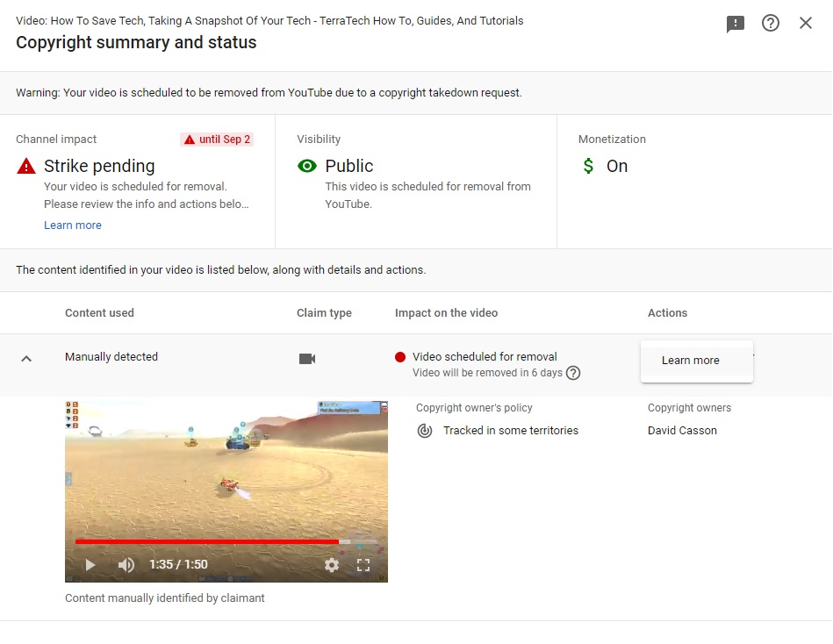Screen dimensions: 833x644
Task: Click the send feedback icon
Action: pos(736,24)
